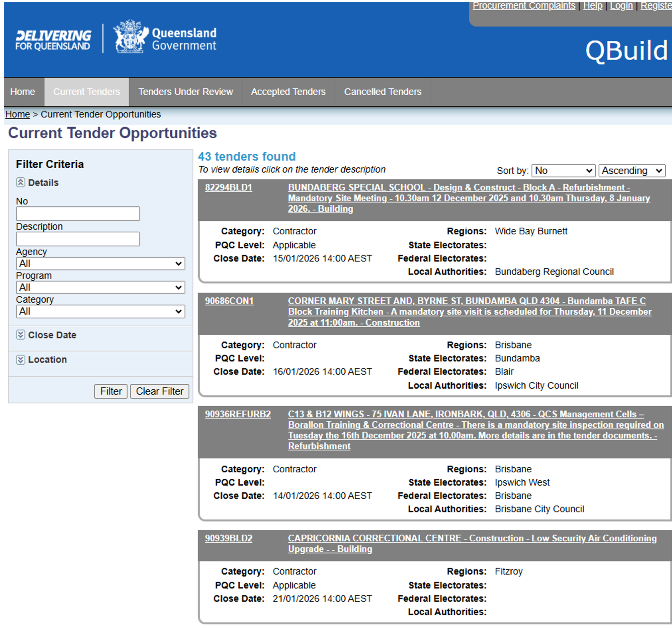Collapse the Details filter section icon
The height and width of the screenshot is (628, 672).
20,183
